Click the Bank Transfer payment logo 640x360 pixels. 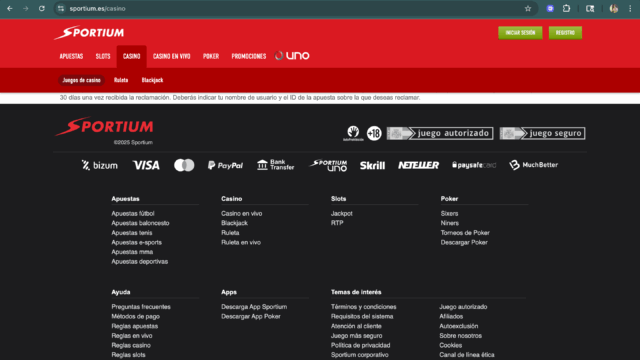click(276, 165)
